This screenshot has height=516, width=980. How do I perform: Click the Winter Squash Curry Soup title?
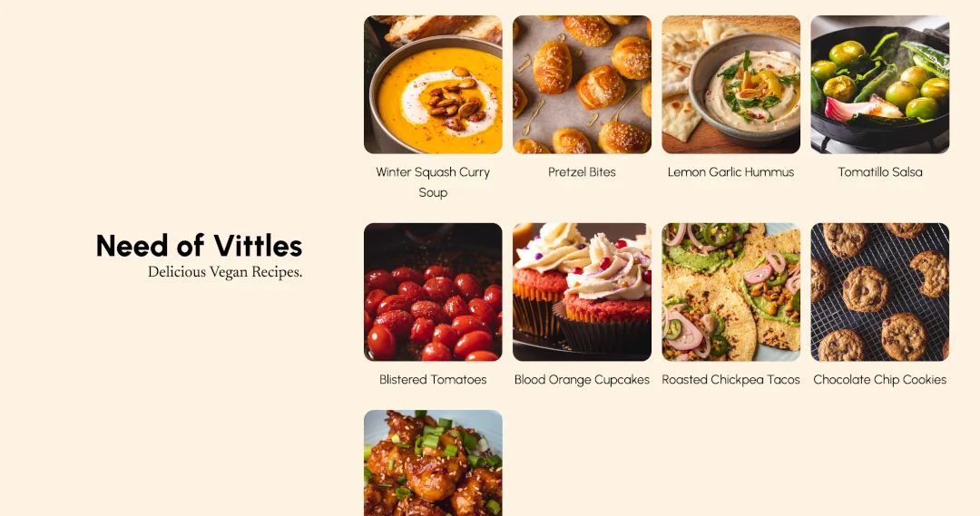click(x=433, y=181)
